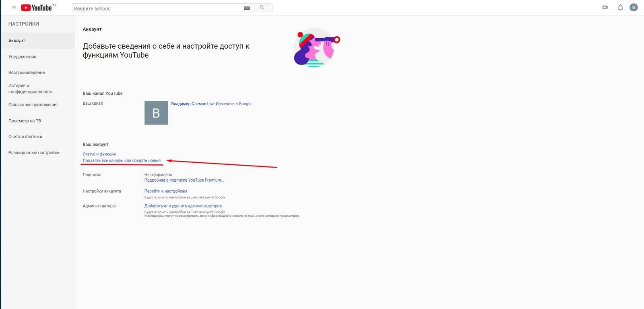The height and width of the screenshot is (309, 644).
Task: Click the Ваш аккаунт heading
Action: pyautogui.click(x=95, y=145)
